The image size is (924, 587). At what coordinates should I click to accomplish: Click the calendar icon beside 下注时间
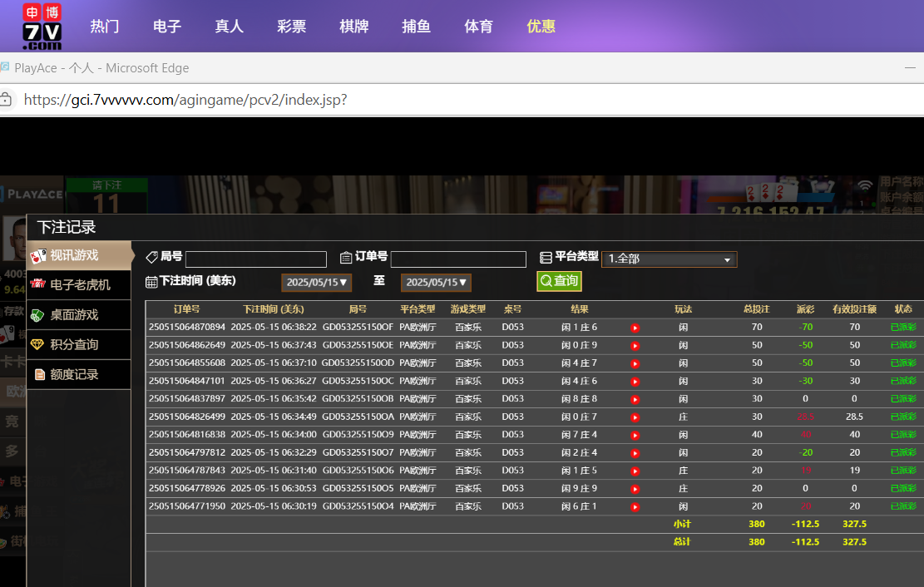click(x=151, y=282)
